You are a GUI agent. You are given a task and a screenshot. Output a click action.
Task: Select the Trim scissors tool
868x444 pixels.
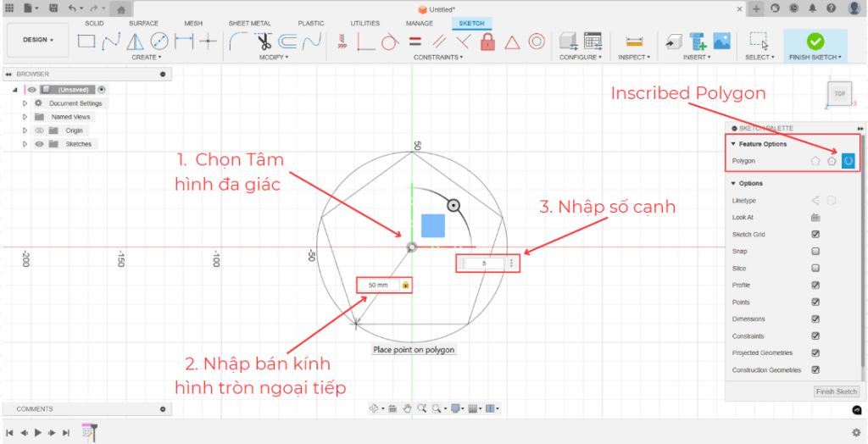point(263,41)
